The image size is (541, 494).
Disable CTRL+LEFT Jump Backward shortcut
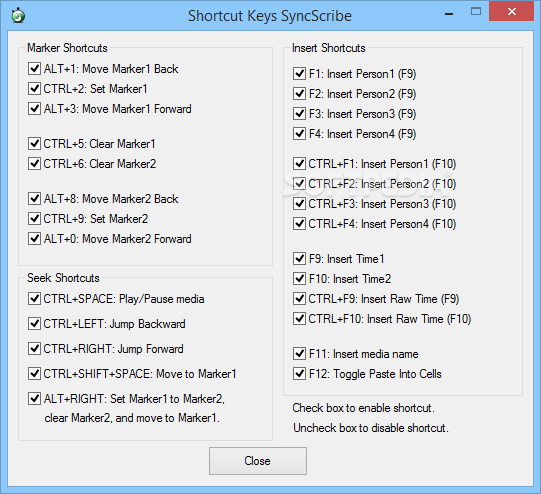[34, 324]
